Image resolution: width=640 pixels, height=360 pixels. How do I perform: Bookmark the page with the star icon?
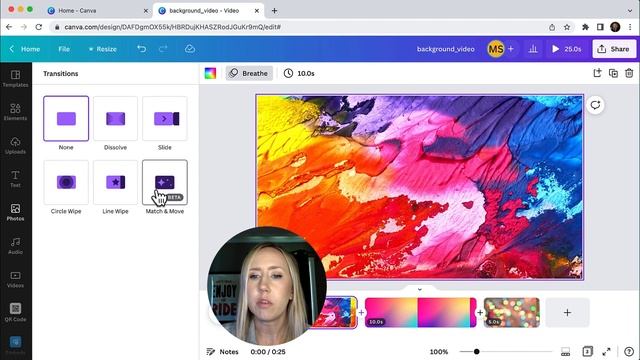click(567, 27)
